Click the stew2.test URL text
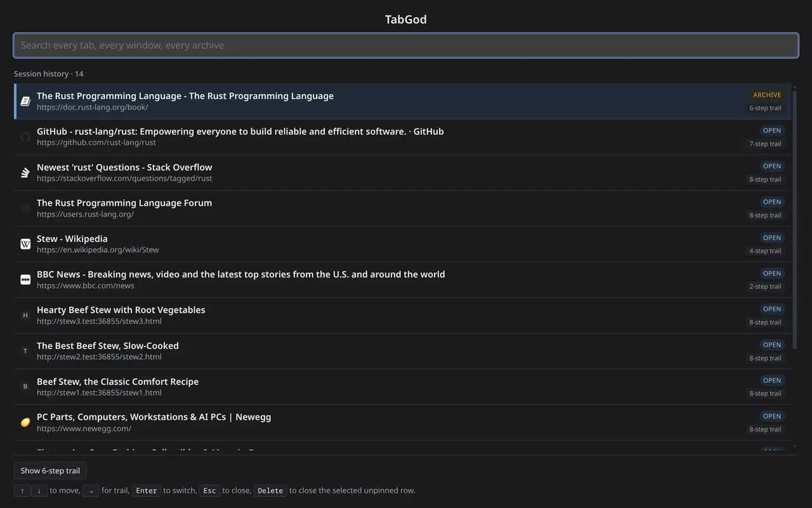812x508 pixels. [x=99, y=357]
